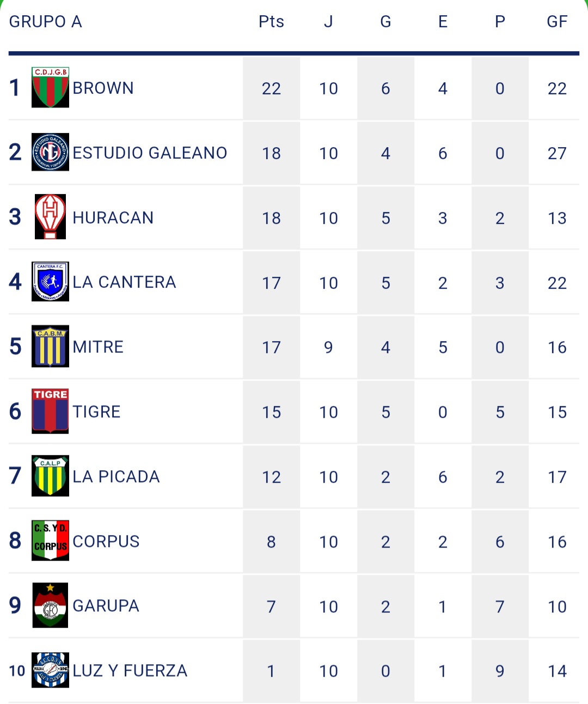Open the Garupa team crest
The height and width of the screenshot is (704, 588).
click(x=50, y=605)
